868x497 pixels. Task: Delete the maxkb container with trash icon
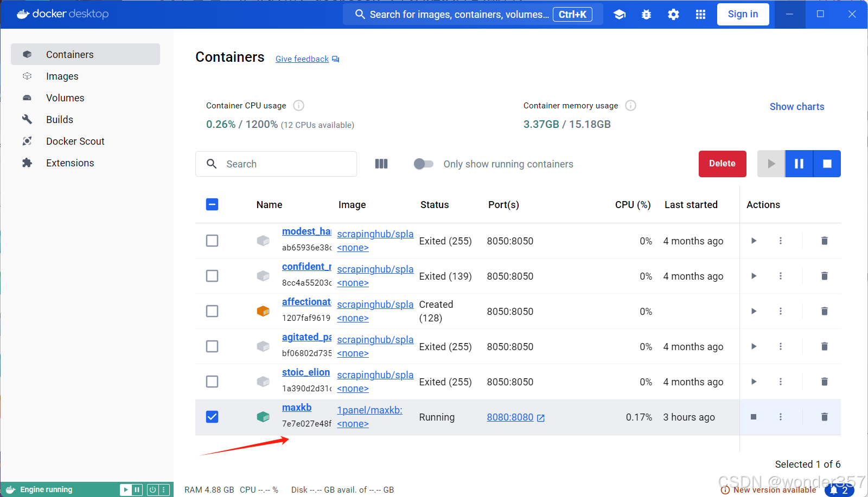(x=824, y=417)
